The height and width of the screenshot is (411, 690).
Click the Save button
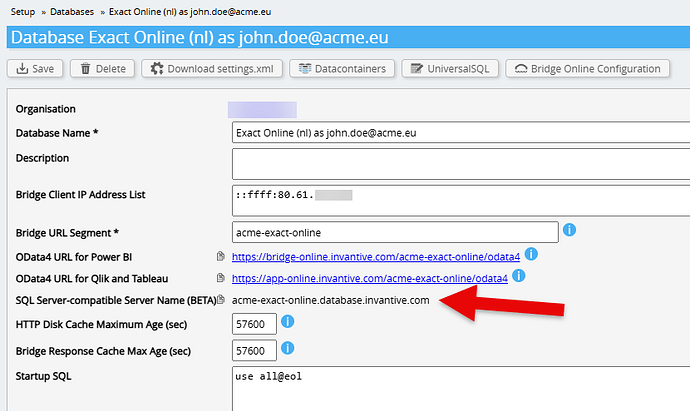(35, 69)
